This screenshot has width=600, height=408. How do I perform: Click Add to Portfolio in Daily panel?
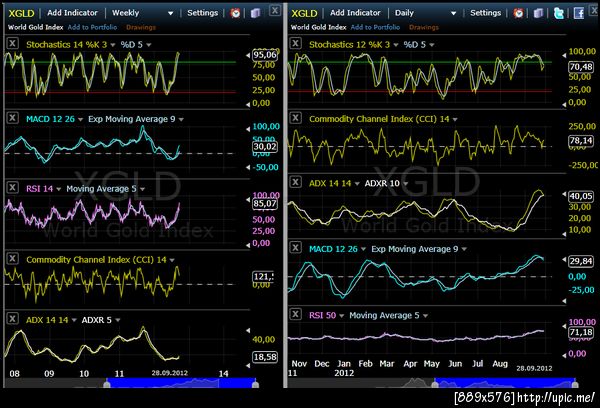[375, 27]
